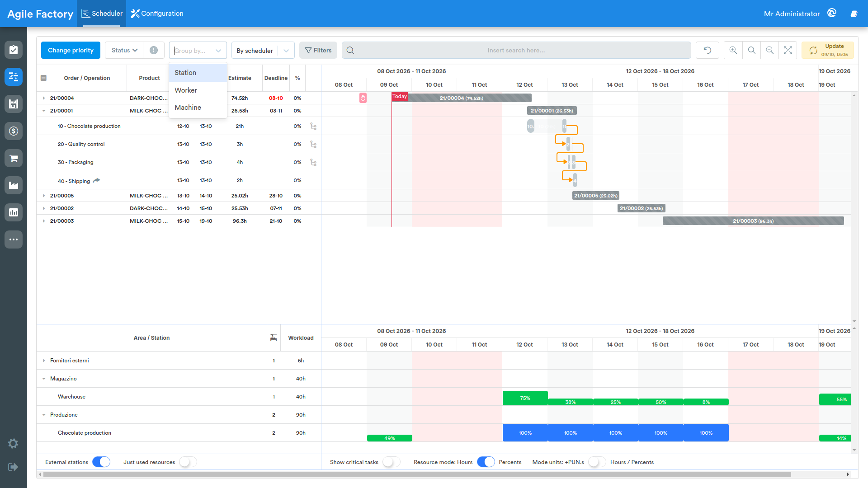Screen dimensions: 868x488
Task: Collapse the Produzione area row
Action: (44, 415)
